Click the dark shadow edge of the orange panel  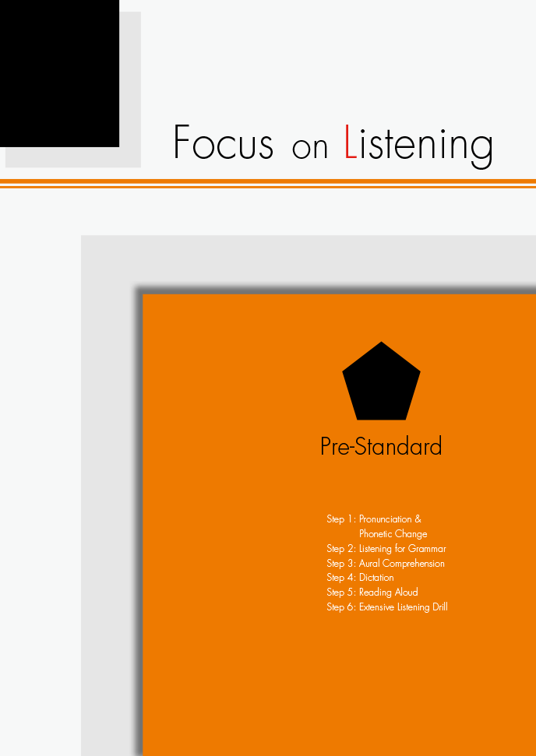139,506
